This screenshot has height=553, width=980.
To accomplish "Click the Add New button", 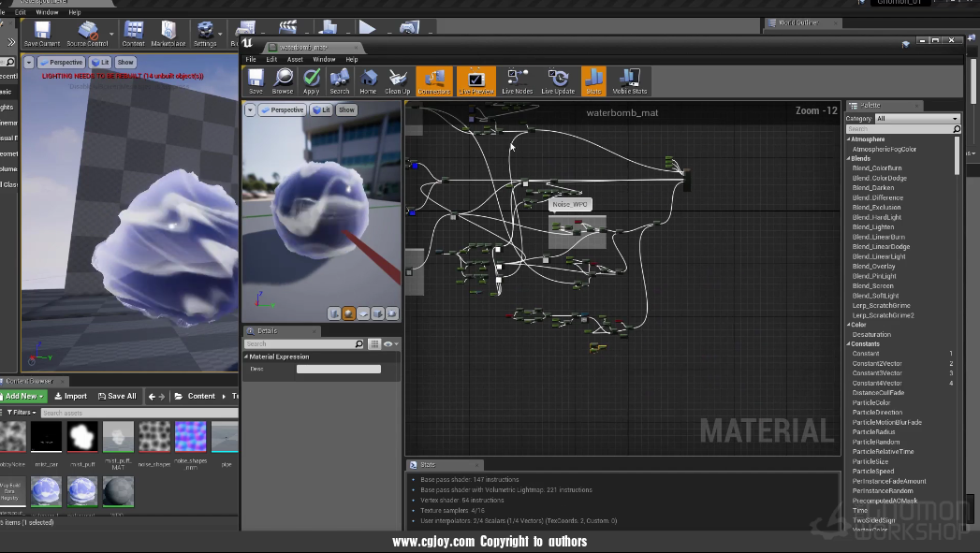I will (22, 396).
